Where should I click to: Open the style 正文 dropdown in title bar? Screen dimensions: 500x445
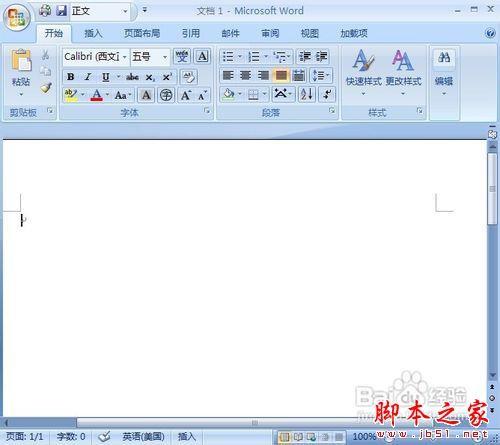(125, 11)
